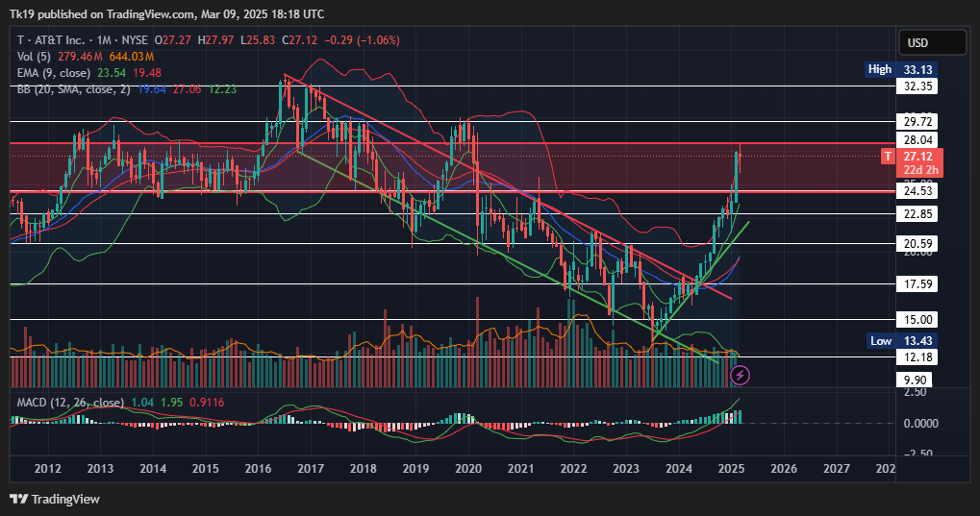Click the 2024 time axis label

click(679, 469)
